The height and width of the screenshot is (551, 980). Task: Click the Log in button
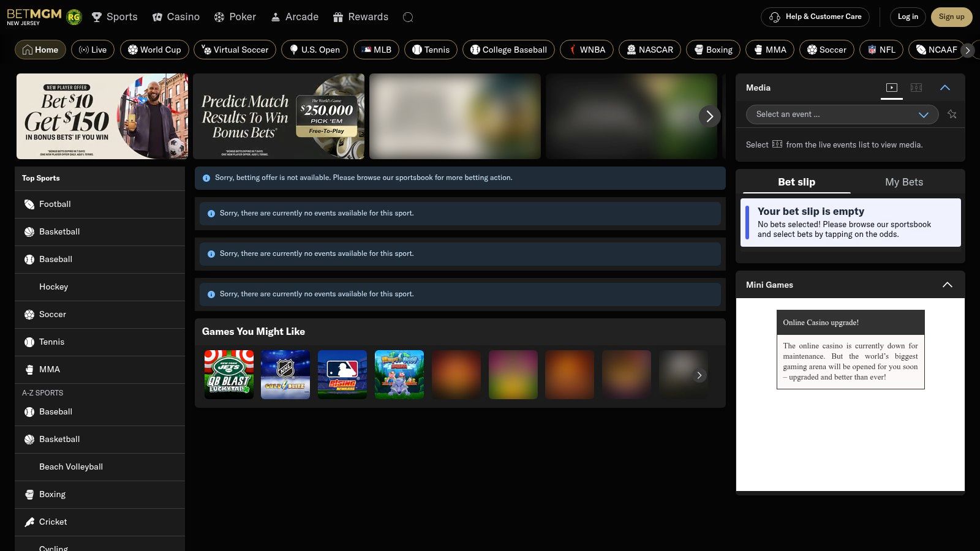[x=908, y=17]
